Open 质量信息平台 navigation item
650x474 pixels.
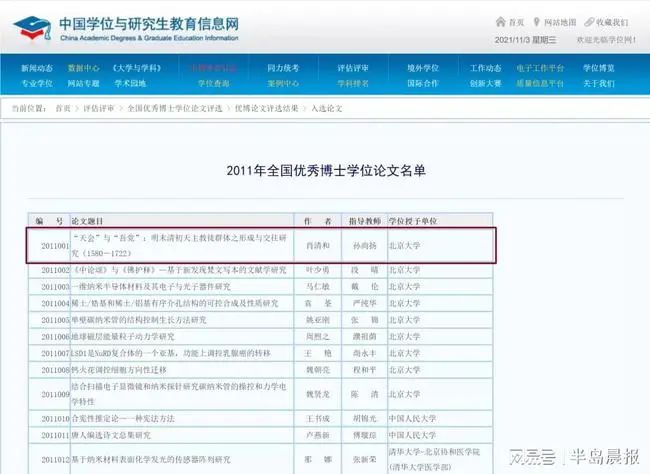pos(540,83)
